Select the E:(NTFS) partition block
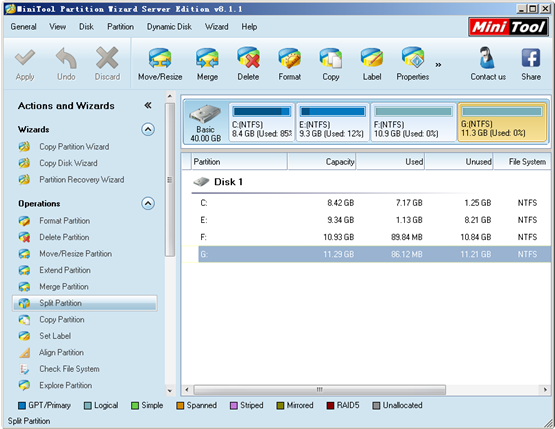Image resolution: width=555 pixels, height=429 pixels. tap(333, 122)
